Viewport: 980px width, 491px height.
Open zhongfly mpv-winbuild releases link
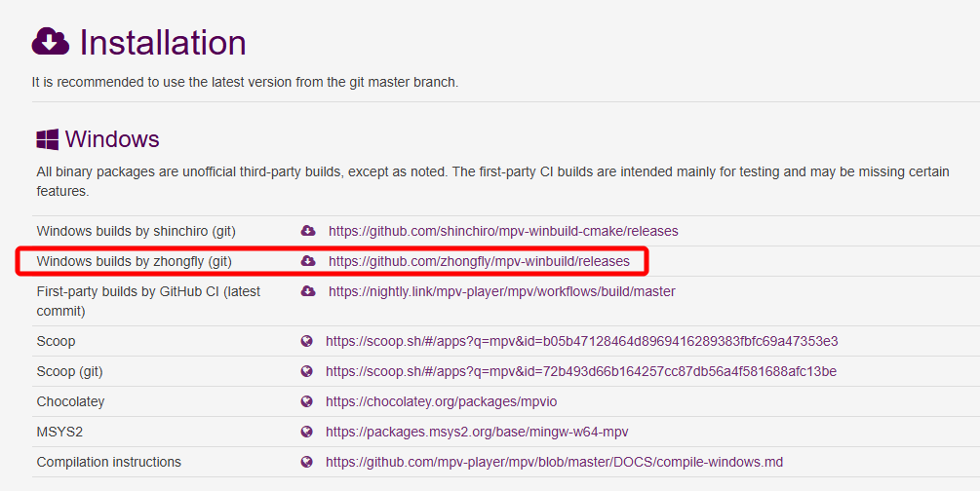pyautogui.click(x=480, y=261)
